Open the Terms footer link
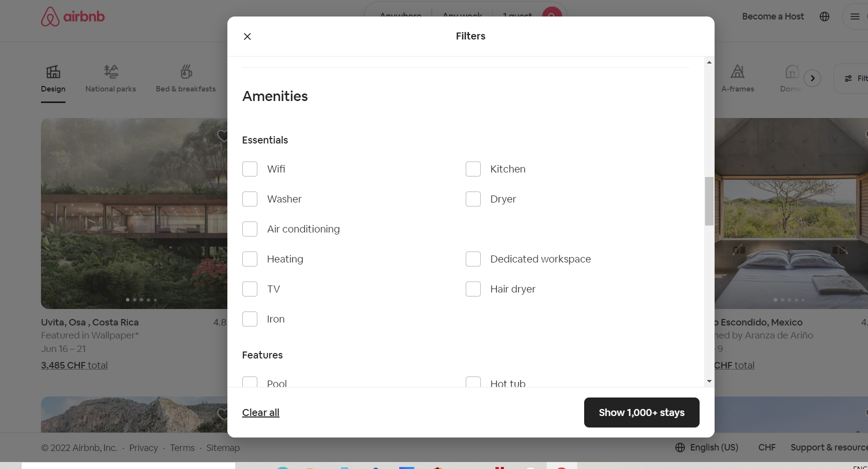 coord(182,447)
